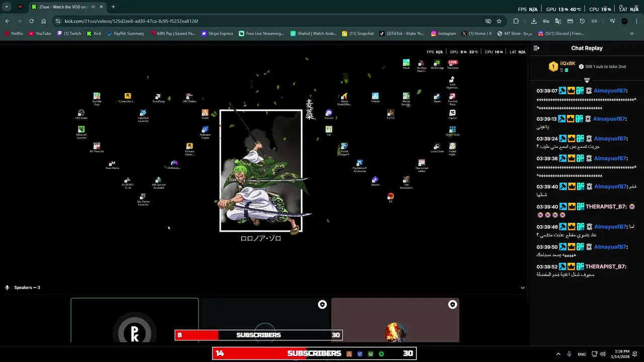The height and width of the screenshot is (362, 644).
Task: Collapse the Speakers section chevron
Action: pos(522,288)
